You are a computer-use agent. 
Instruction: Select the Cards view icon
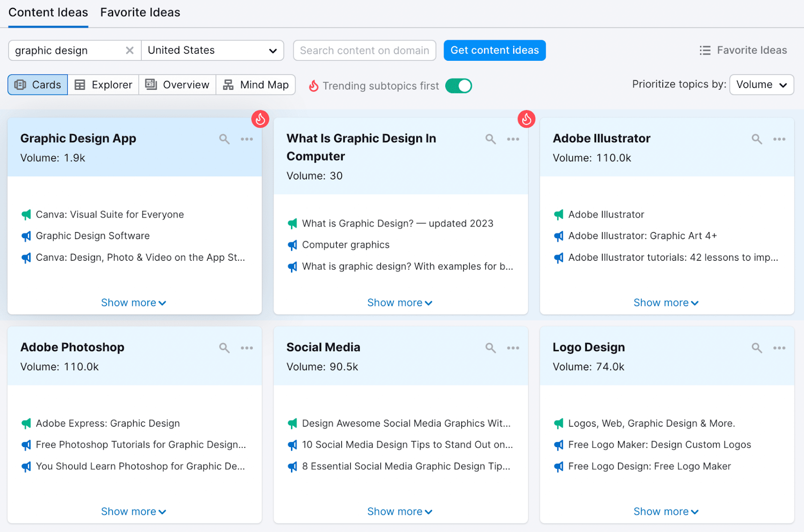pyautogui.click(x=37, y=84)
